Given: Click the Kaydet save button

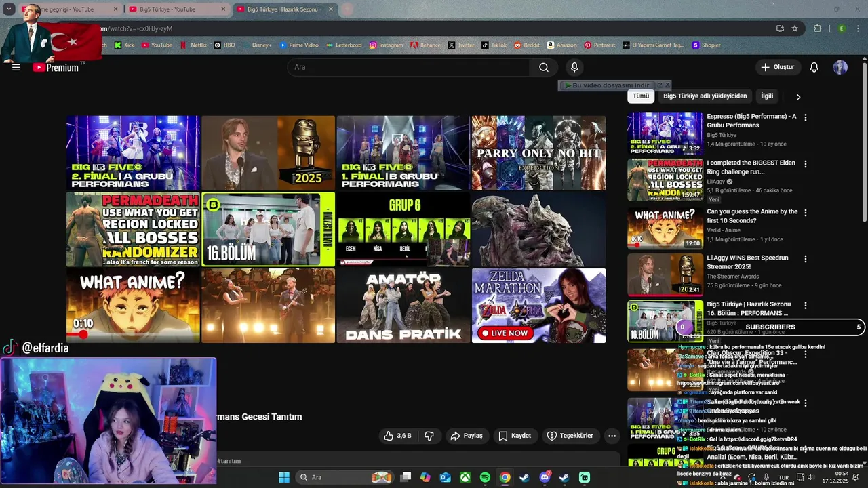Looking at the screenshot, I should point(515,436).
